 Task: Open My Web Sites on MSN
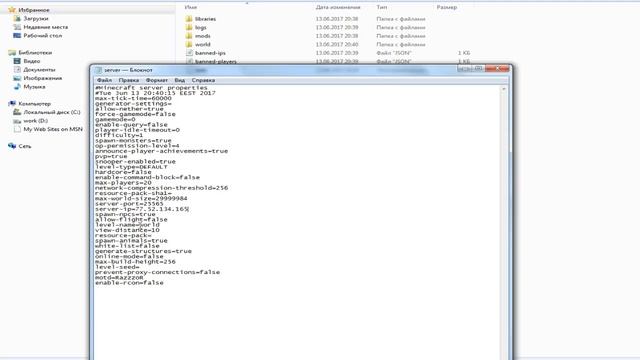point(53,129)
